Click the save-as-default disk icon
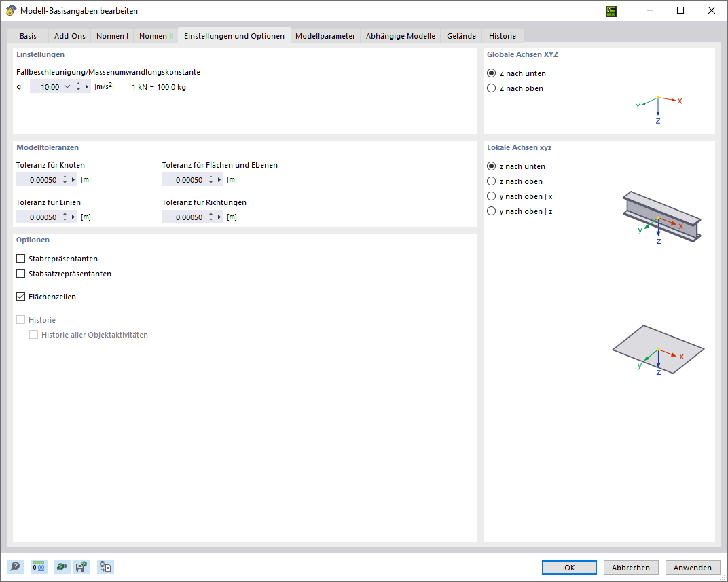Viewport: 728px width, 582px height. 82,566
